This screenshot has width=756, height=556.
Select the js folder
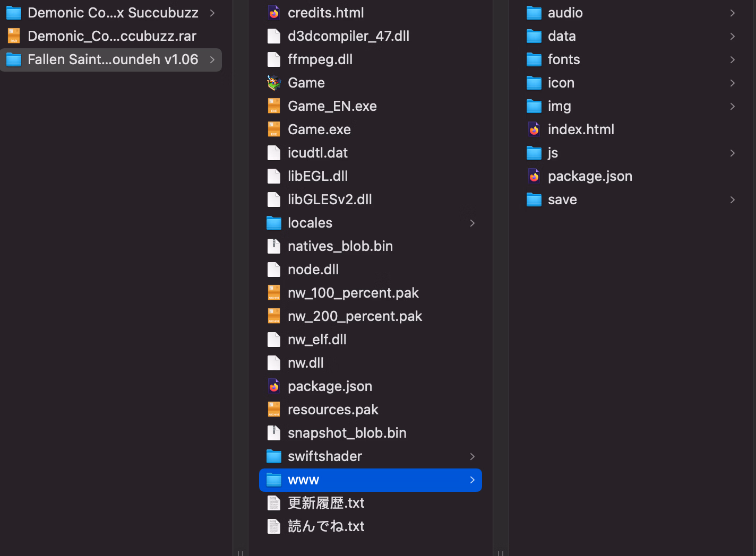click(553, 153)
